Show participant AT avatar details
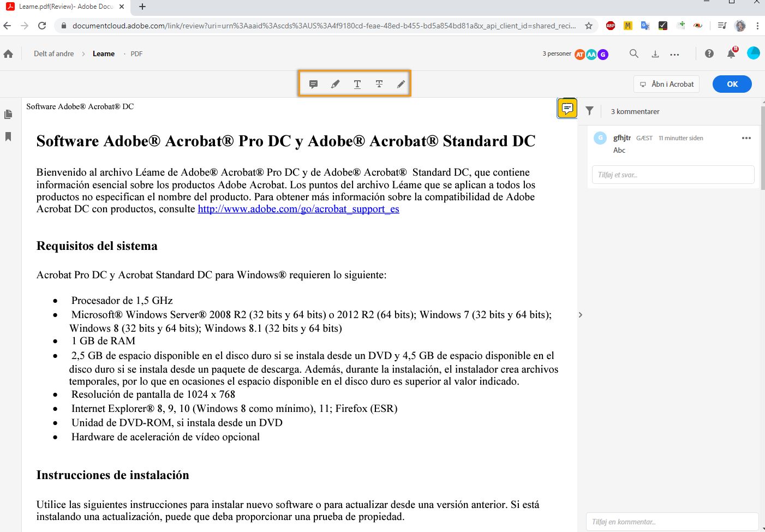 coord(580,55)
